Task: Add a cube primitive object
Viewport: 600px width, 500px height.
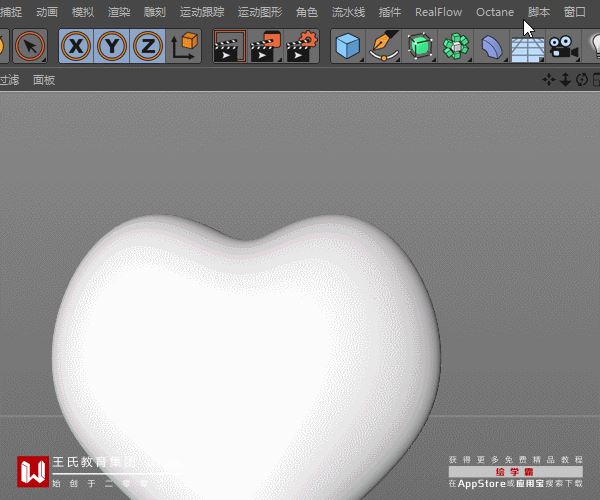Action: click(x=348, y=46)
